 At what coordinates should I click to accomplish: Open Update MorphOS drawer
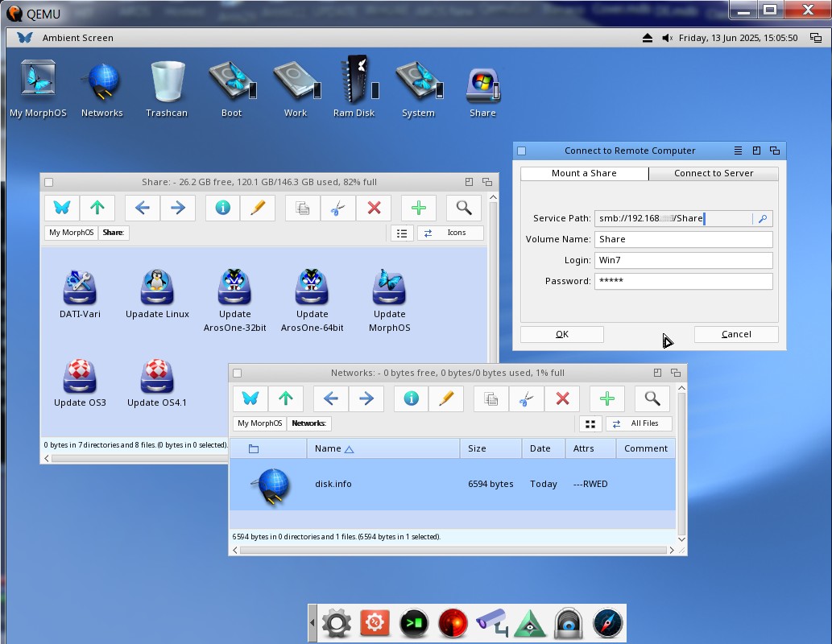click(390, 301)
